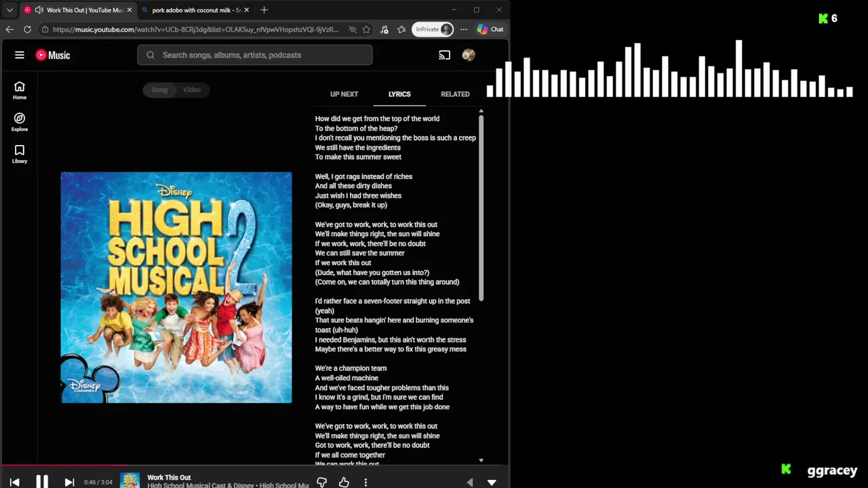Add the page to favorites with the star
Viewport: 868px width, 488px height.
click(366, 29)
